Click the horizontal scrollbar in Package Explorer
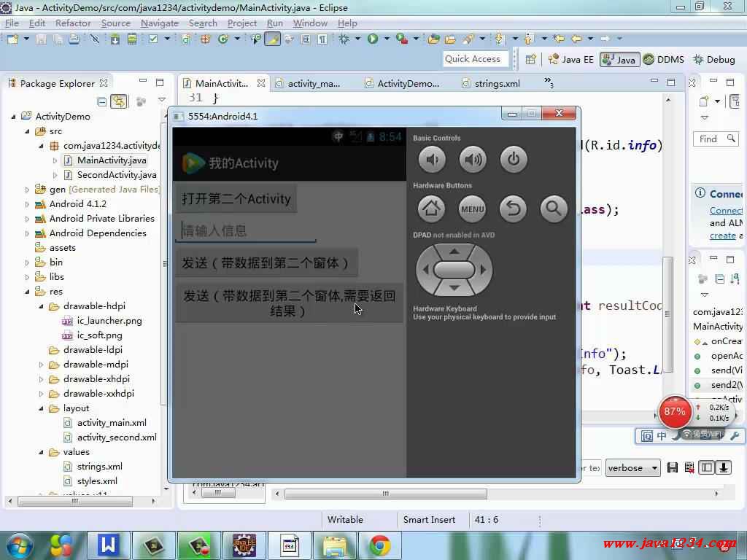747x560 pixels. 75,501
